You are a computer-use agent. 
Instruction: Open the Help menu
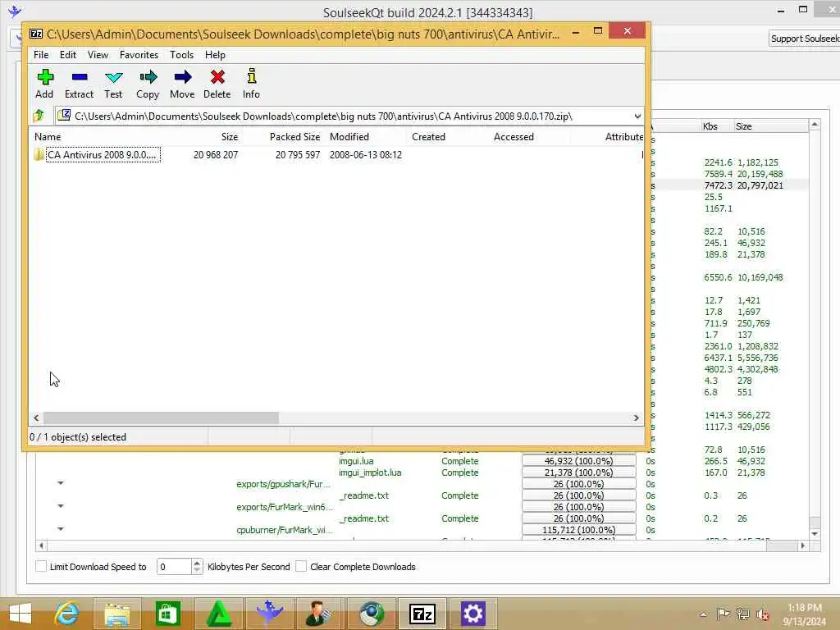click(x=215, y=55)
